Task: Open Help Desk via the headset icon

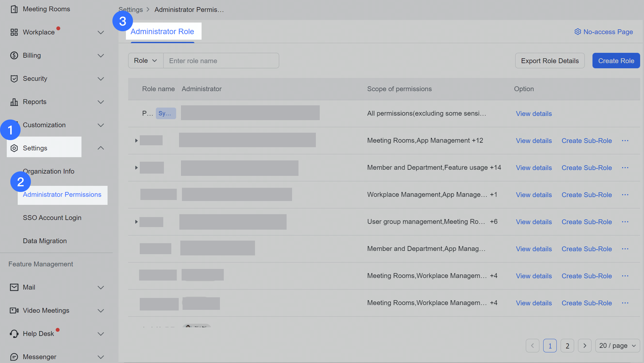Action: coord(14,333)
